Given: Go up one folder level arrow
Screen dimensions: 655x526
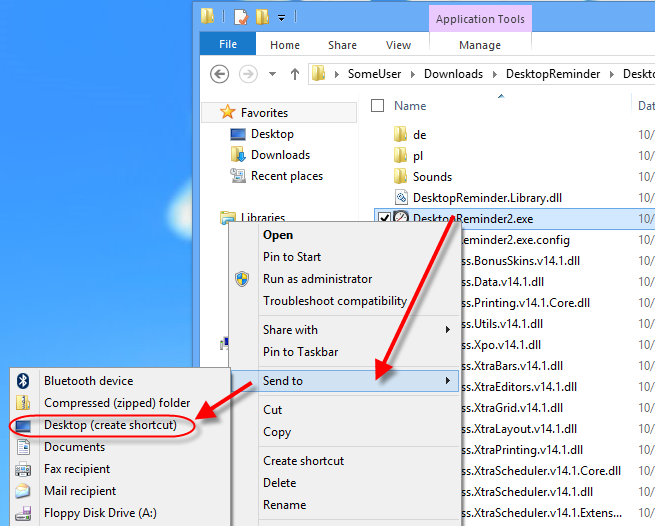Looking at the screenshot, I should pos(295,74).
